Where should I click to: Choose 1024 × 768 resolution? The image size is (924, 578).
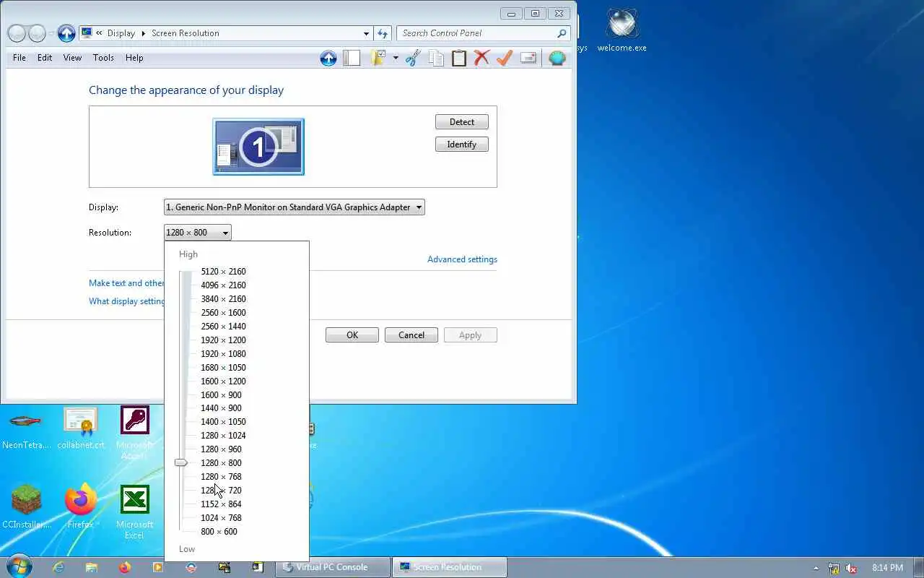pyautogui.click(x=221, y=518)
